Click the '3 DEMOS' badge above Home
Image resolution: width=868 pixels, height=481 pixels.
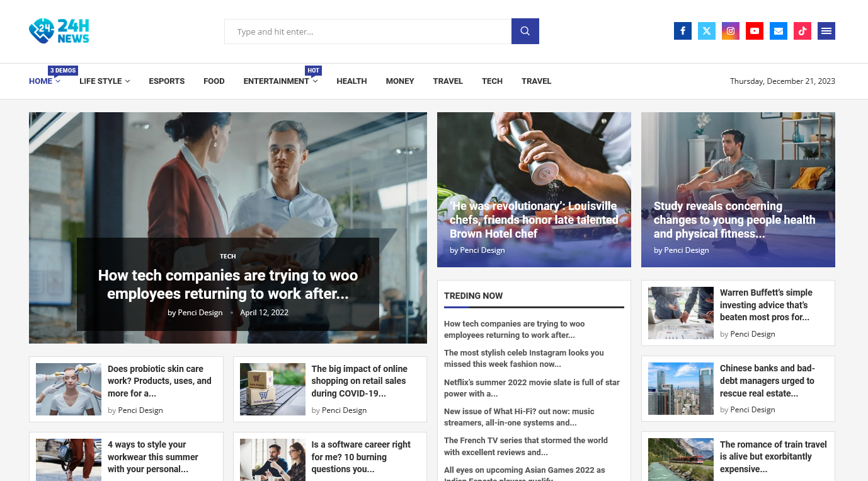point(63,71)
